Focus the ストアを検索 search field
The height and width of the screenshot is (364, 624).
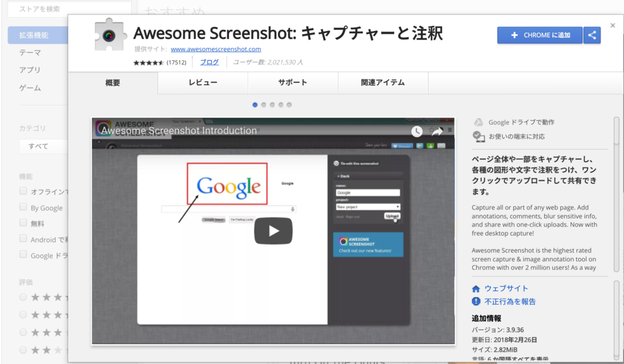coord(69,9)
